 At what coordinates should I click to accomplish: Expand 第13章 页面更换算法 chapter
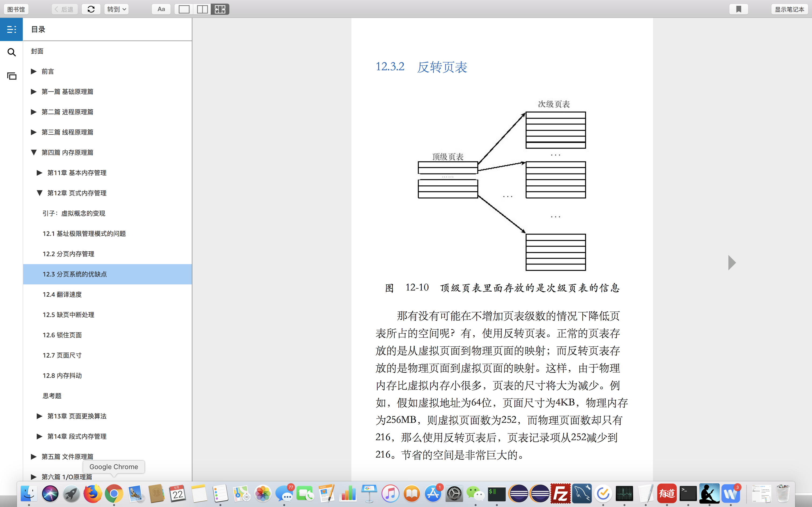[x=39, y=416]
